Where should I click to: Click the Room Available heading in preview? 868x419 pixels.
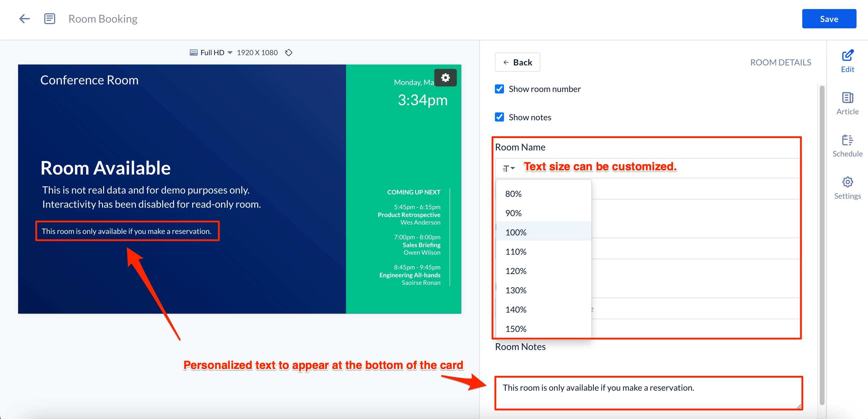(x=106, y=168)
